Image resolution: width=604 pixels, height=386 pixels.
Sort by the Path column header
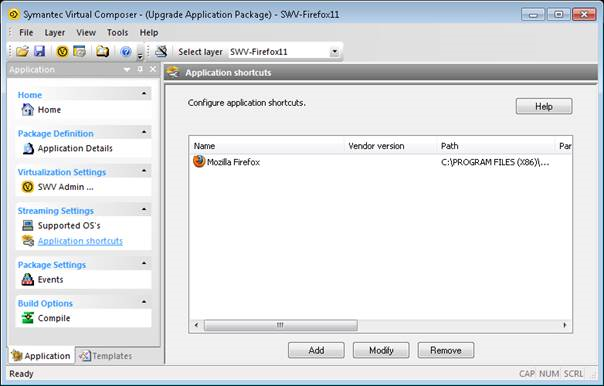[496, 146]
